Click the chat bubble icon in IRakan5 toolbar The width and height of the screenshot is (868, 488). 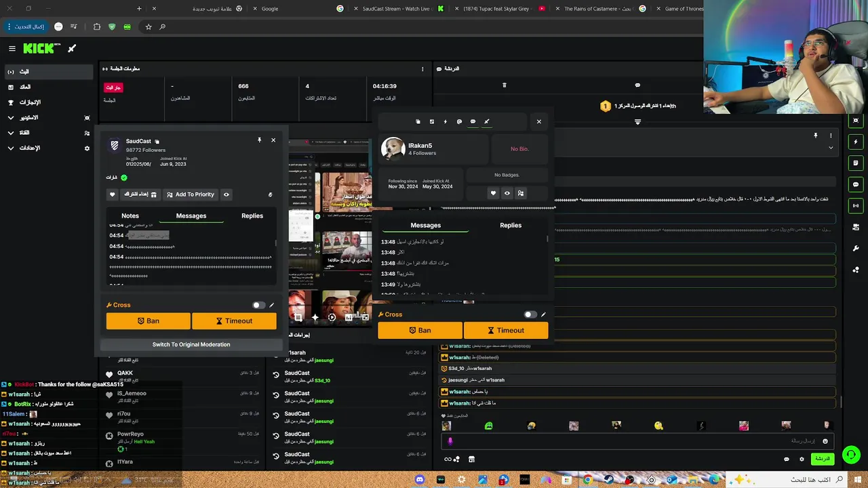473,121
